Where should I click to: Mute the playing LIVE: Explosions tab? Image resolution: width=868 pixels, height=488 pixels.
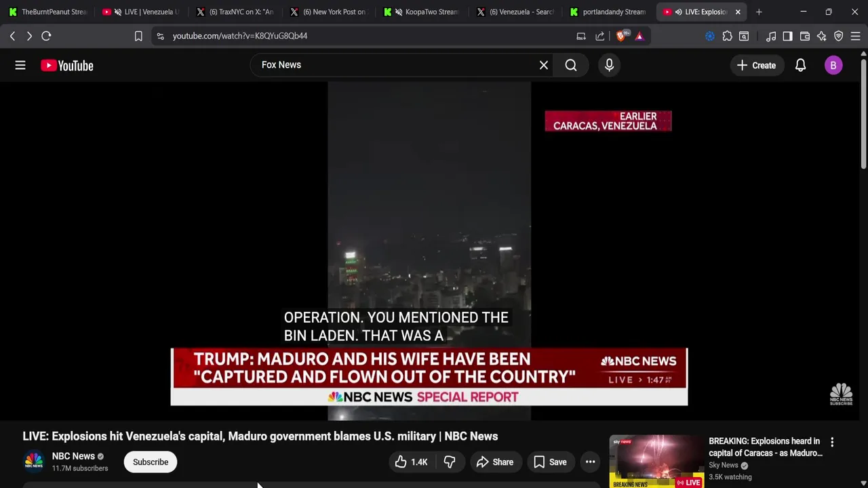pyautogui.click(x=678, y=12)
